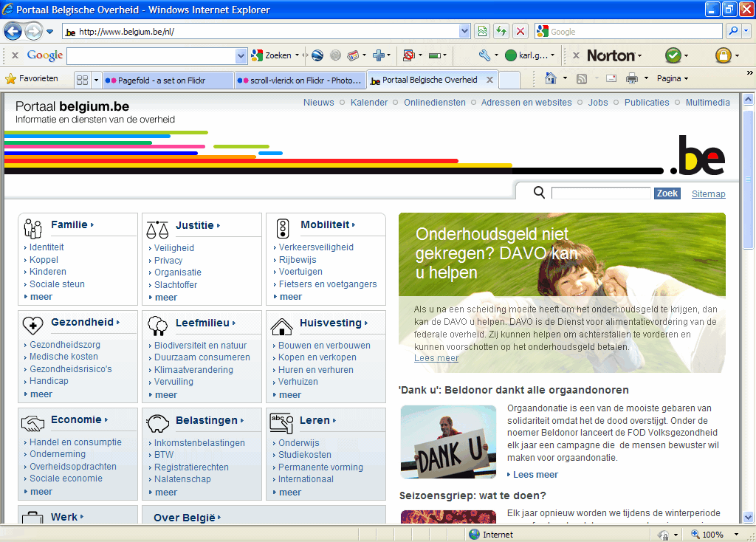The image size is (756, 542).
Task: Click the Print icon in command bar
Action: tap(632, 78)
